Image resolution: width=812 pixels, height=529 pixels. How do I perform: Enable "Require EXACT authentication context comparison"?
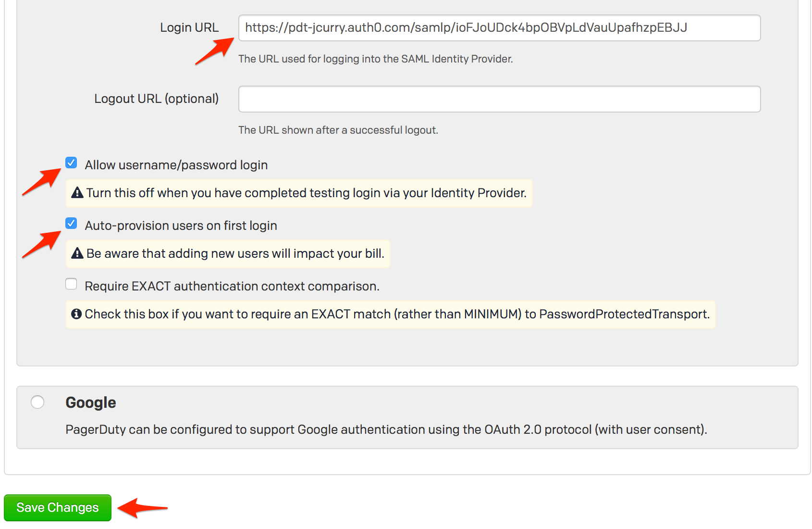pyautogui.click(x=71, y=284)
